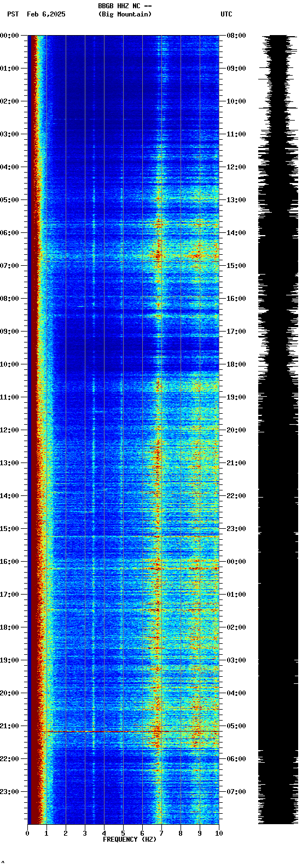Pick 09:00 on the PST time axis

(9, 332)
